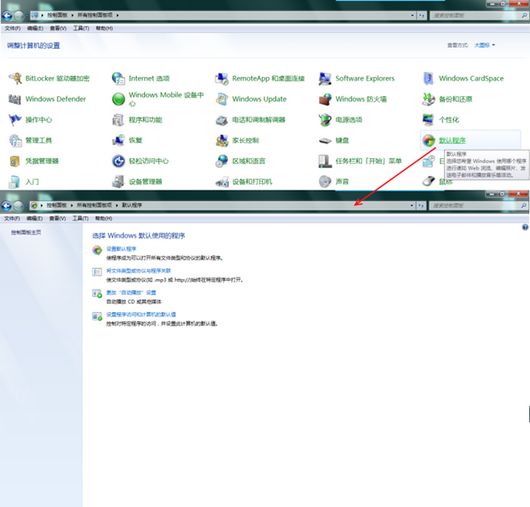Image resolution: width=530 pixels, height=507 pixels.
Task: Open the RemoteApp 和桌面连接 icon
Action: point(222,78)
